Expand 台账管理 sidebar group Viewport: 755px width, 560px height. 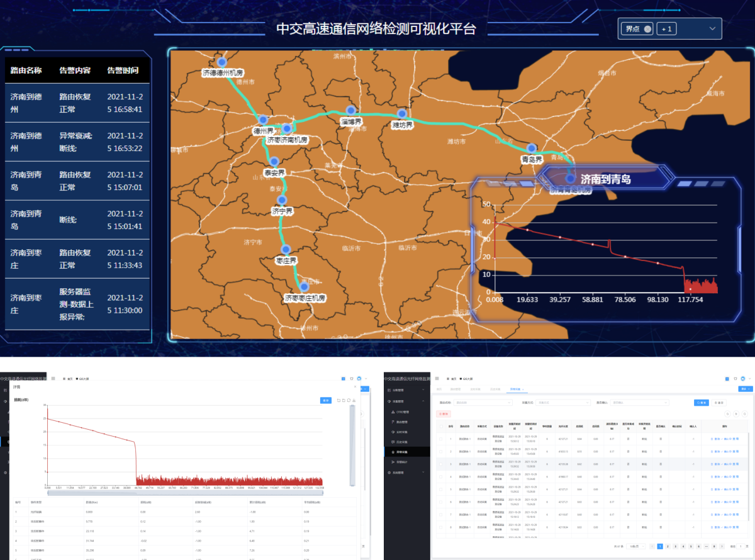pos(407,390)
